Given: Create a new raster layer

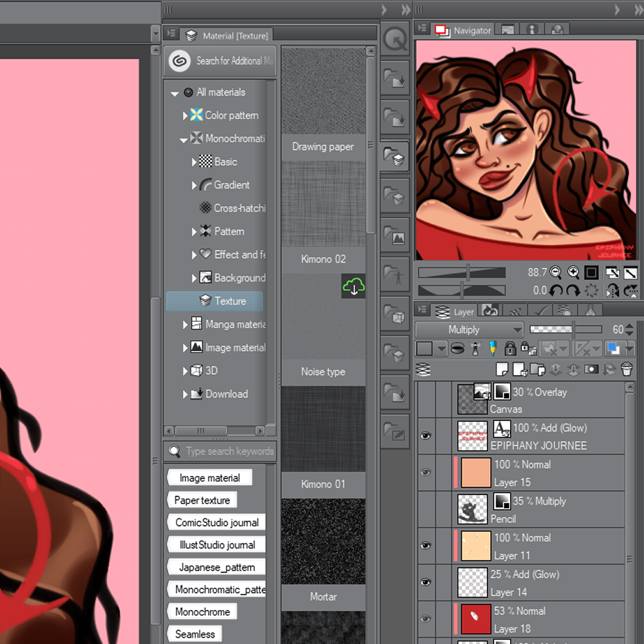Looking at the screenshot, I should tap(503, 369).
